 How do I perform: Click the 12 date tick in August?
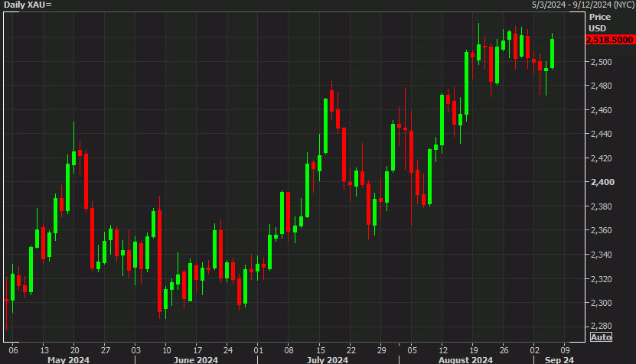tap(443, 350)
